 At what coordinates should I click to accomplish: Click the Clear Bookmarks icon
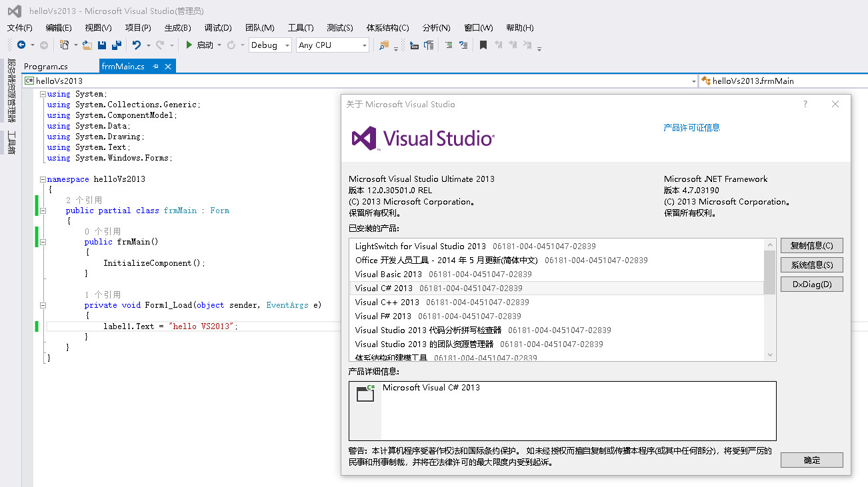pyautogui.click(x=527, y=45)
